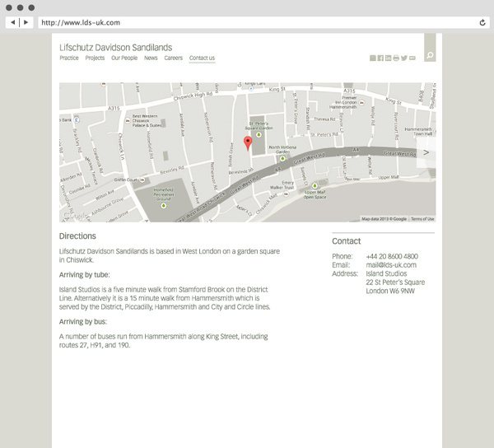
Task: Open the Facebook icon link
Action: tap(380, 58)
